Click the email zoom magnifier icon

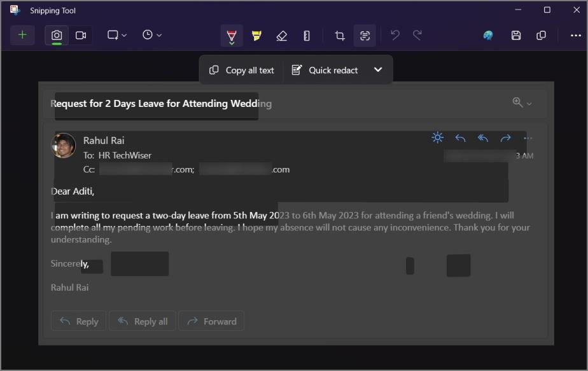point(517,102)
